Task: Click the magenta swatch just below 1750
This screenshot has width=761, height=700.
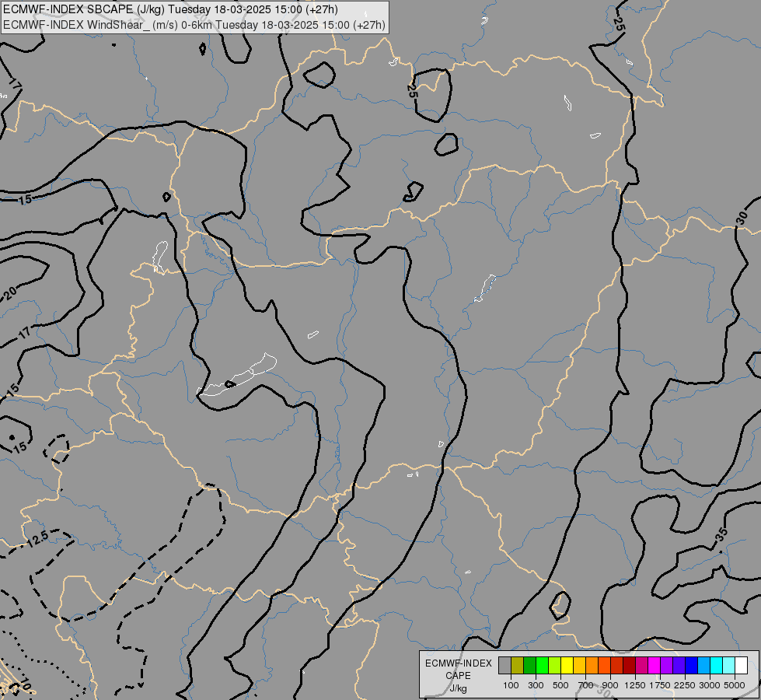Action: (x=655, y=666)
